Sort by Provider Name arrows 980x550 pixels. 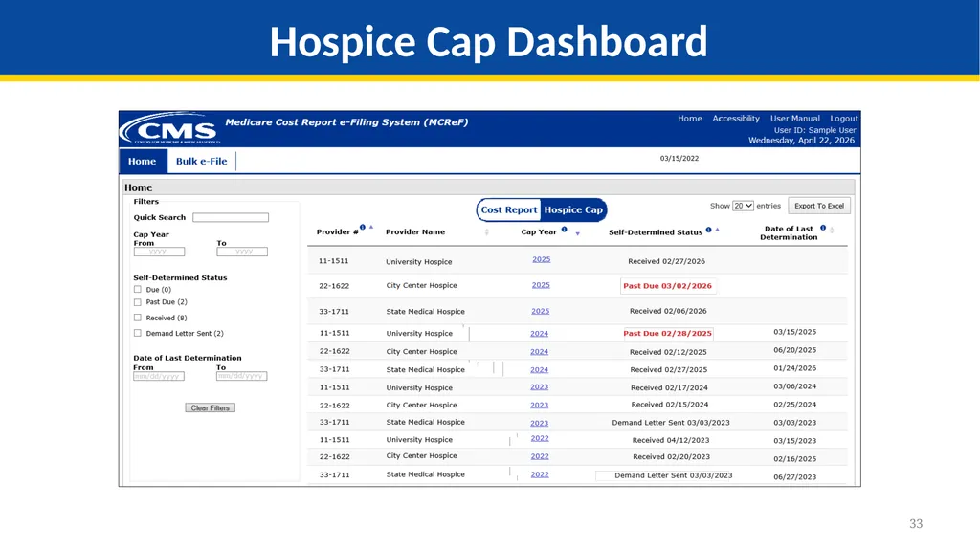pyautogui.click(x=486, y=232)
